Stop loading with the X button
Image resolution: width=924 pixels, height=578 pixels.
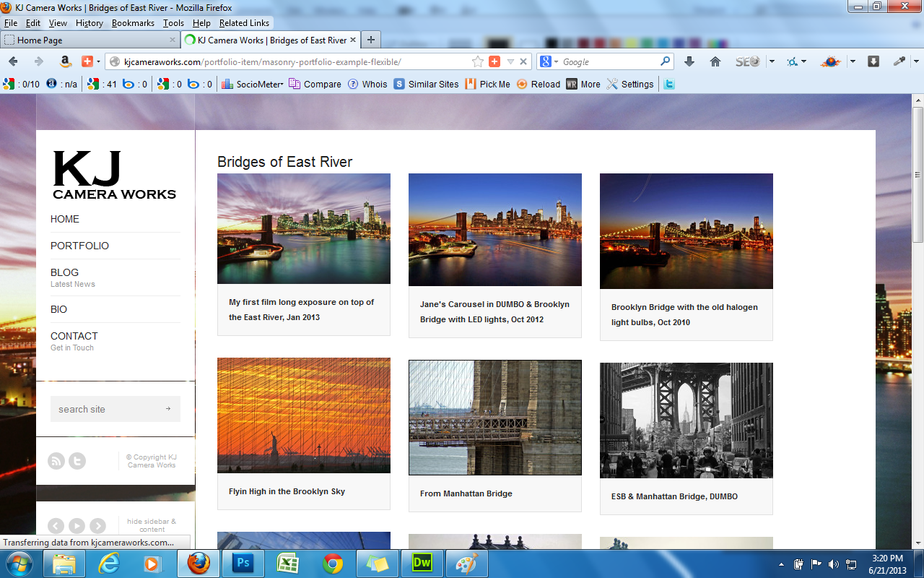[x=524, y=61]
